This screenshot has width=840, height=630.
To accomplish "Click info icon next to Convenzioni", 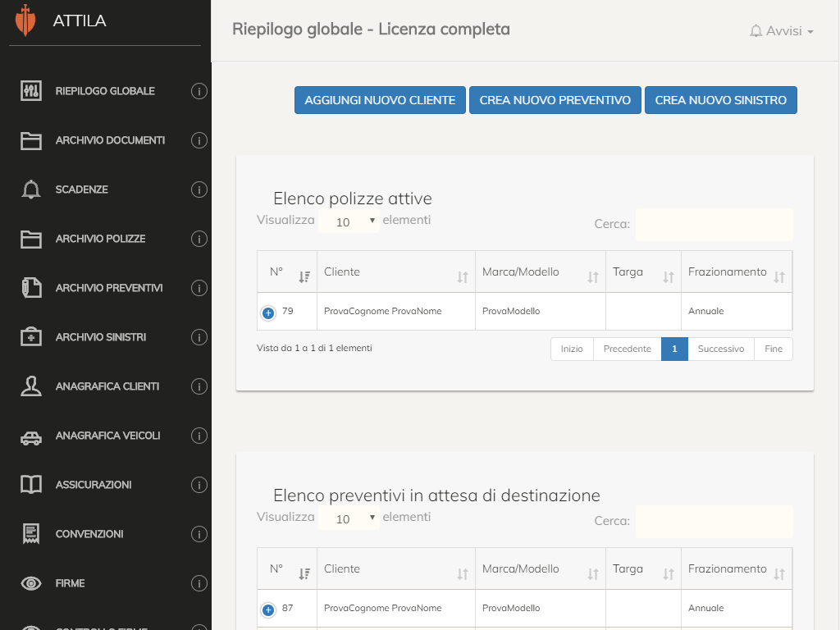I will (199, 534).
